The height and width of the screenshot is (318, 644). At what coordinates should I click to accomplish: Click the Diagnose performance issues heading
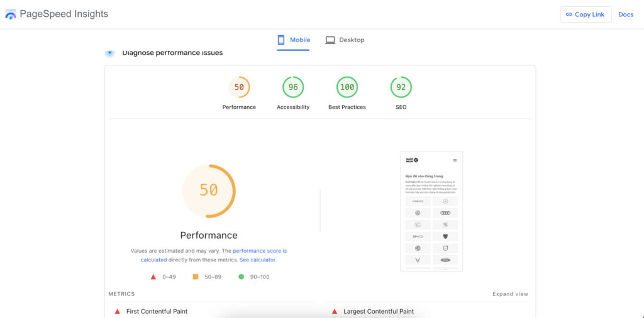172,53
